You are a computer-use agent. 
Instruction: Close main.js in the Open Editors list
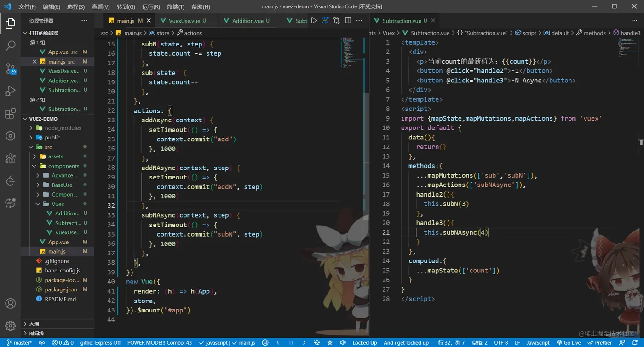coord(34,62)
